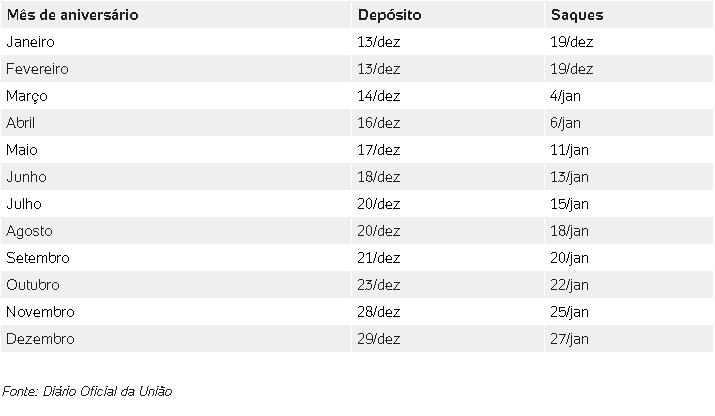Viewport: 715px width, 416px height.
Task: Click the Setembro month cell
Action: (x=37, y=259)
